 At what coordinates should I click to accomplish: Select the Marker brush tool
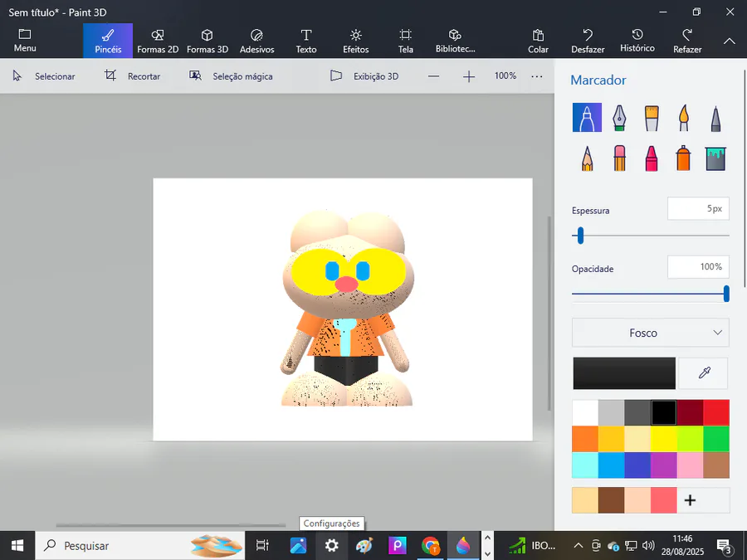click(587, 117)
